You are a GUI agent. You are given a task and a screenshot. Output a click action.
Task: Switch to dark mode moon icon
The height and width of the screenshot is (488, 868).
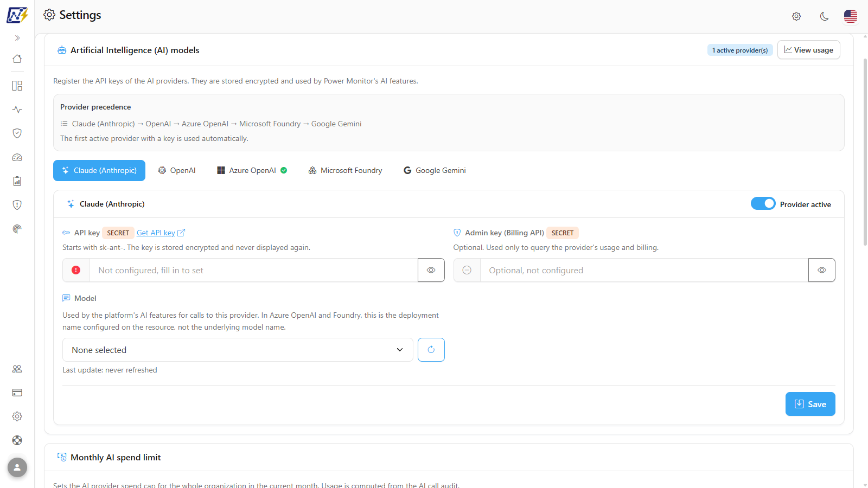[824, 16]
